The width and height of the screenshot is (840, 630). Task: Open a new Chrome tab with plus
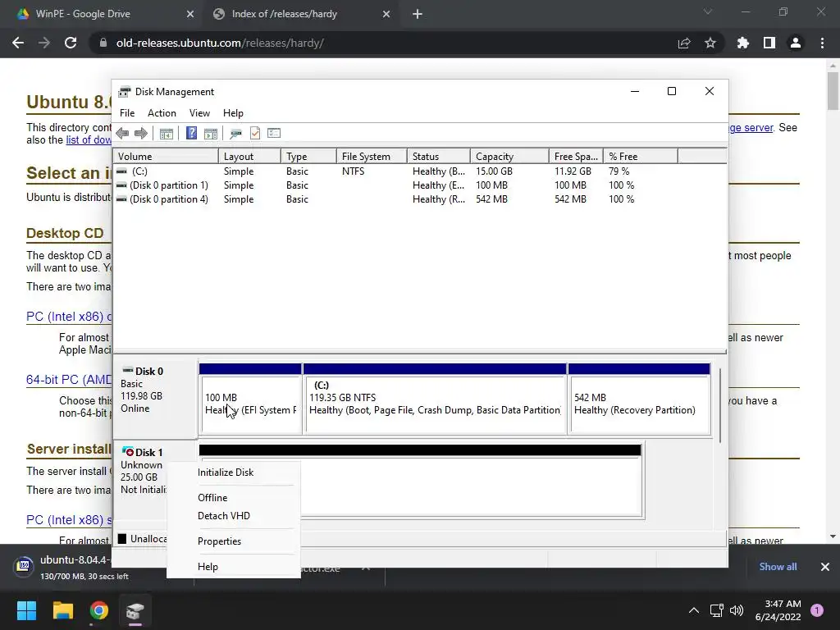[x=418, y=14]
